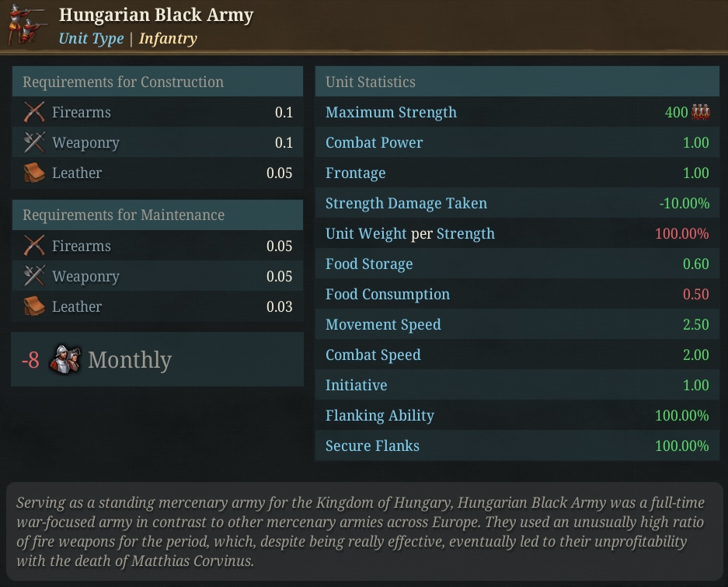The image size is (728, 587).
Task: Click the Leather icon under Maintenance requirements
Action: [x=34, y=306]
